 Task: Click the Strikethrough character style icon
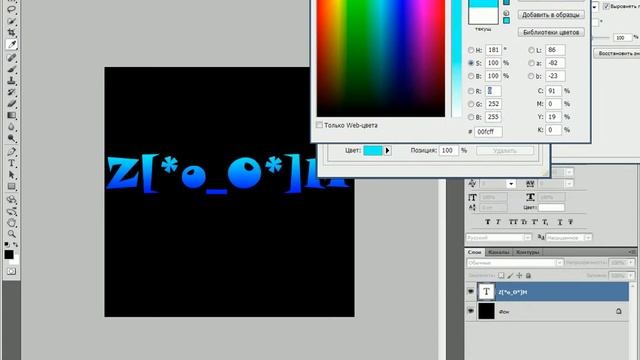click(x=570, y=222)
